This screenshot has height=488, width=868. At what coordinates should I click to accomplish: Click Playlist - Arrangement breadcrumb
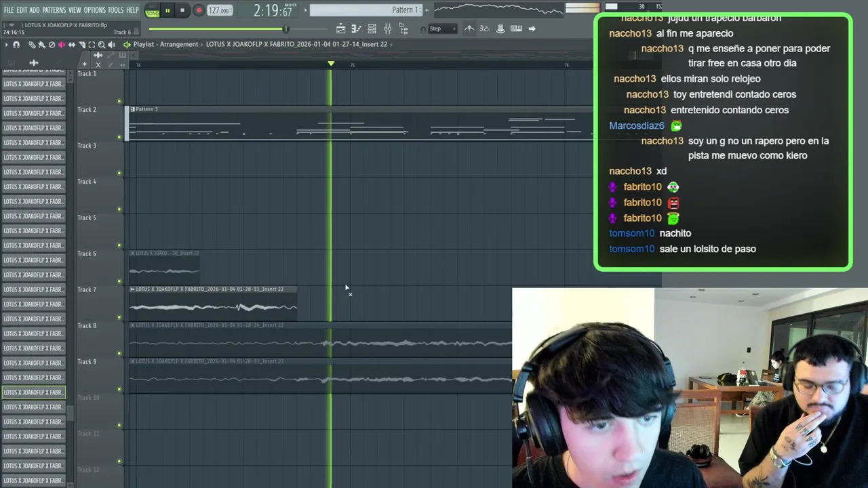[165, 44]
